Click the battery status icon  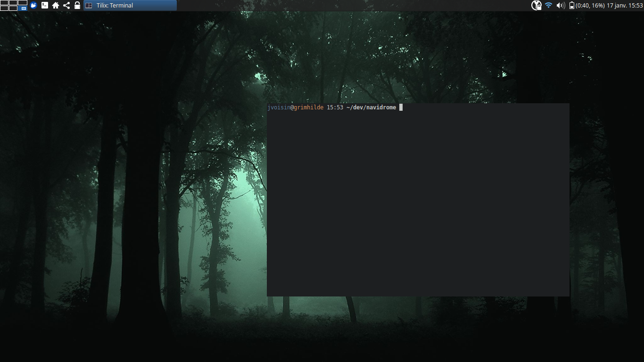coord(572,5)
